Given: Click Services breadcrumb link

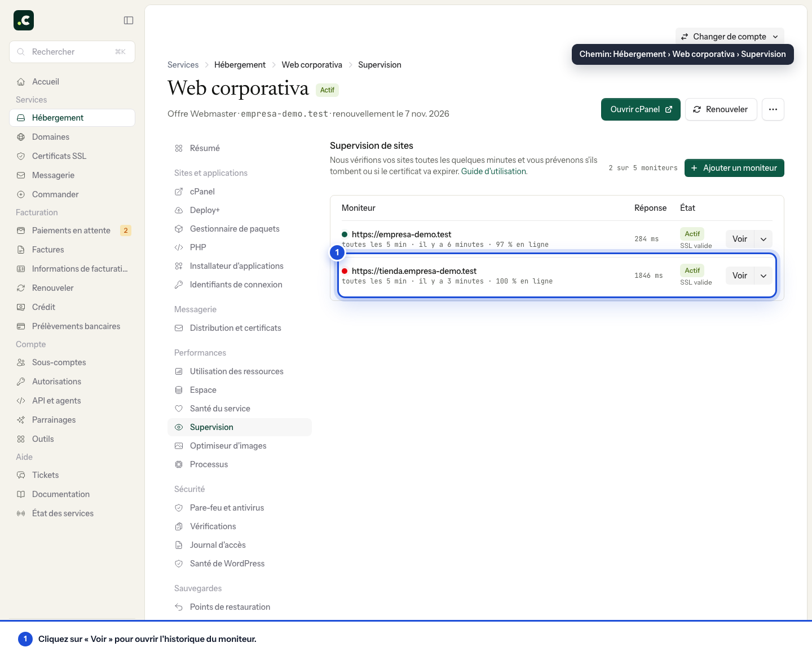Looking at the screenshot, I should pyautogui.click(x=183, y=65).
